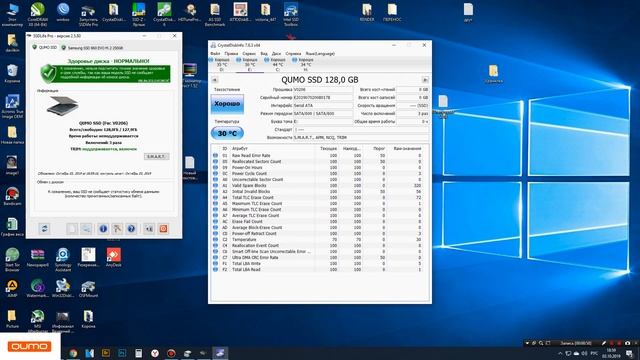Open the Справка menu in CrystalDiskInfo

pos(293,53)
